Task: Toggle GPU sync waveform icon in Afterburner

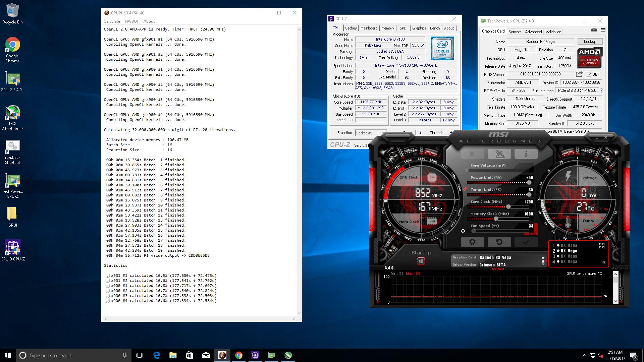Action: [x=602, y=246]
